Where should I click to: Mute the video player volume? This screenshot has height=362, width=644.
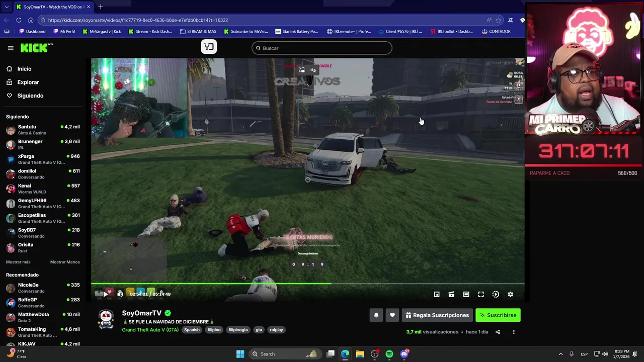(x=120, y=294)
